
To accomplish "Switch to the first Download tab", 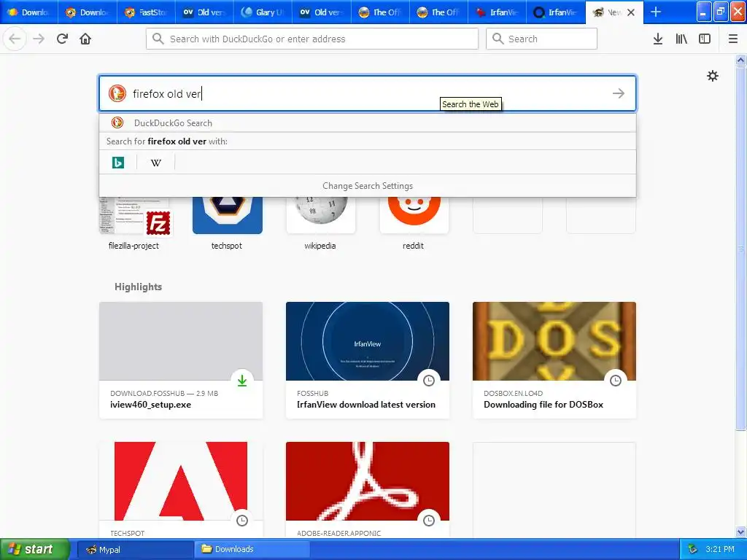I will click(x=29, y=12).
